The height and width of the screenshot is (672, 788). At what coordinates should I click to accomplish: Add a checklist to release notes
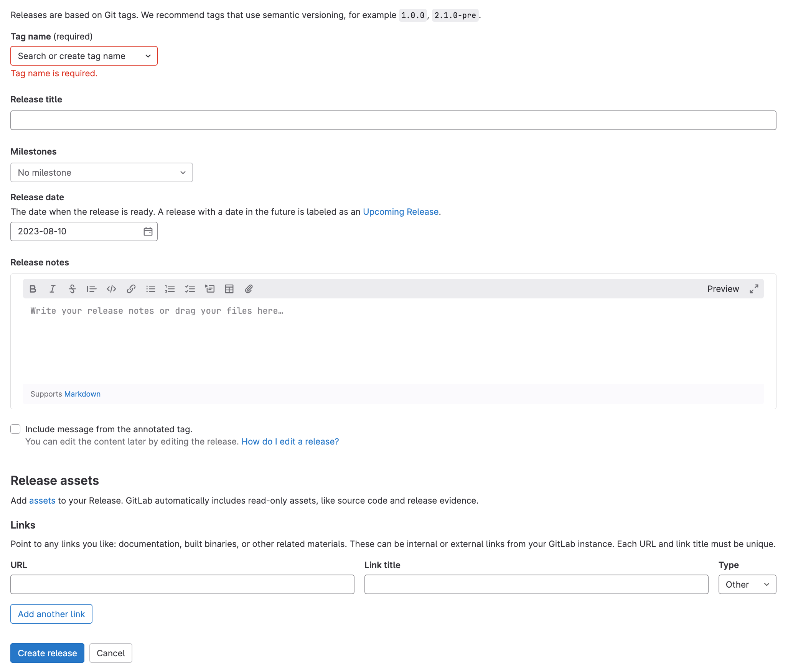(x=190, y=289)
